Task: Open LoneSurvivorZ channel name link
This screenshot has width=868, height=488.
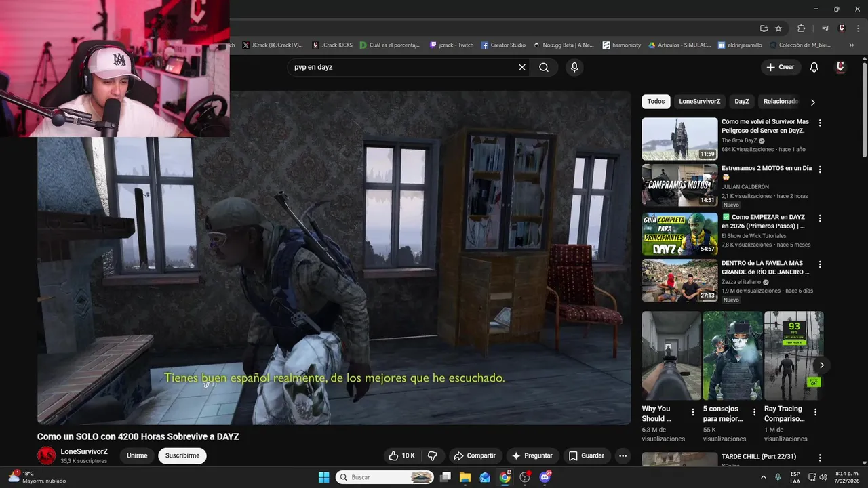Action: click(84, 451)
